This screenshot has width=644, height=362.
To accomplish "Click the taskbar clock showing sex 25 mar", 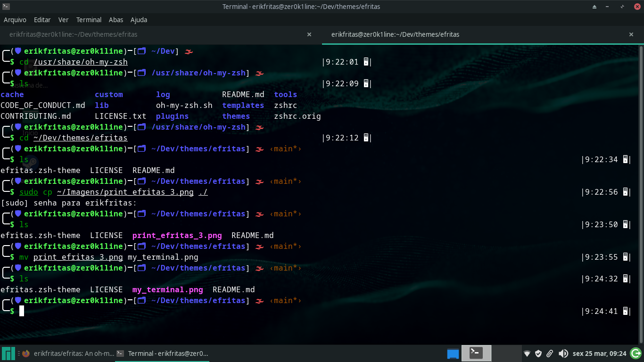I will pos(599,354).
